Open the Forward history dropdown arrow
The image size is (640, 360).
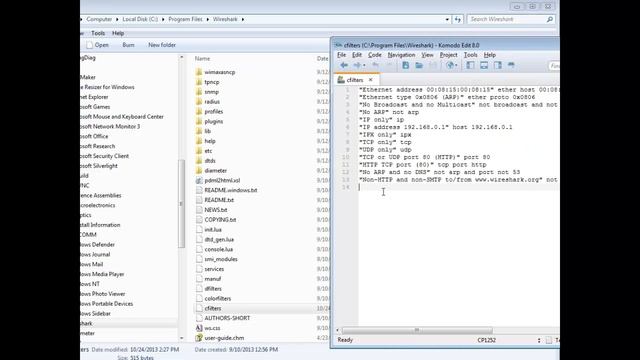(364, 66)
